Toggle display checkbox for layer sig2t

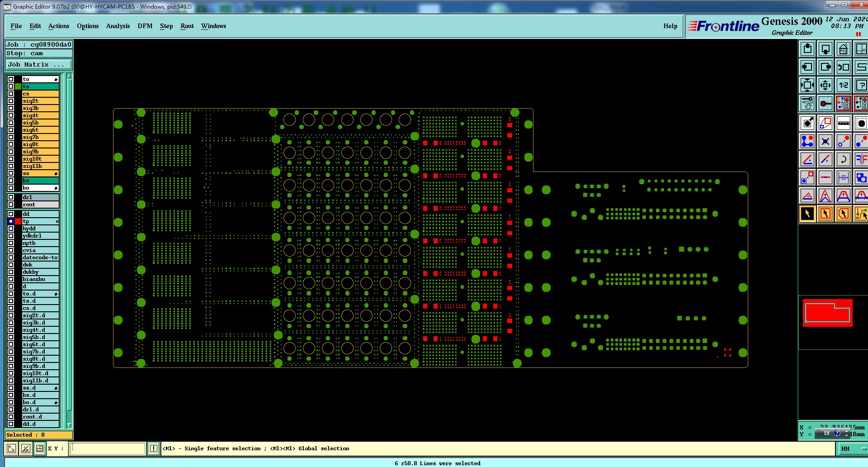[x=11, y=101]
